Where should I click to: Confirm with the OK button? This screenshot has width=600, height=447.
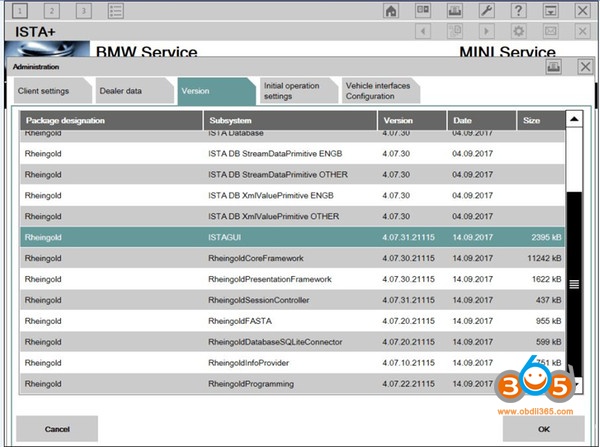point(543,429)
